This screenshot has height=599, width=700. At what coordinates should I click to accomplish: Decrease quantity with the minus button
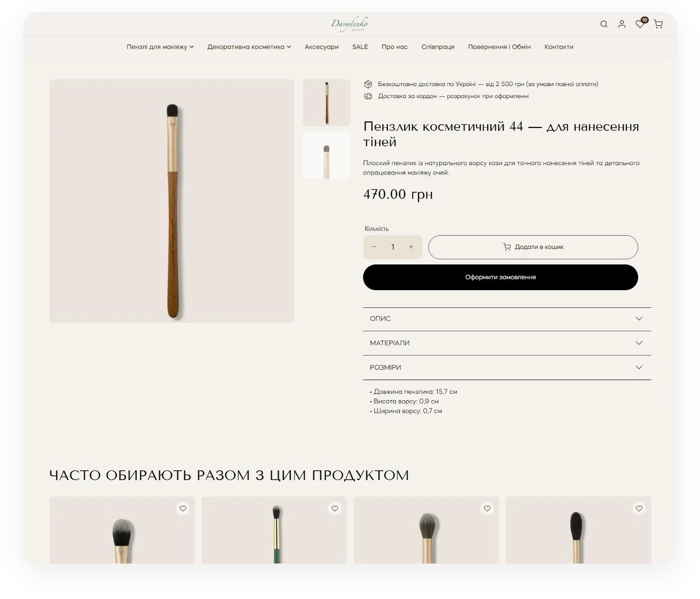(374, 247)
